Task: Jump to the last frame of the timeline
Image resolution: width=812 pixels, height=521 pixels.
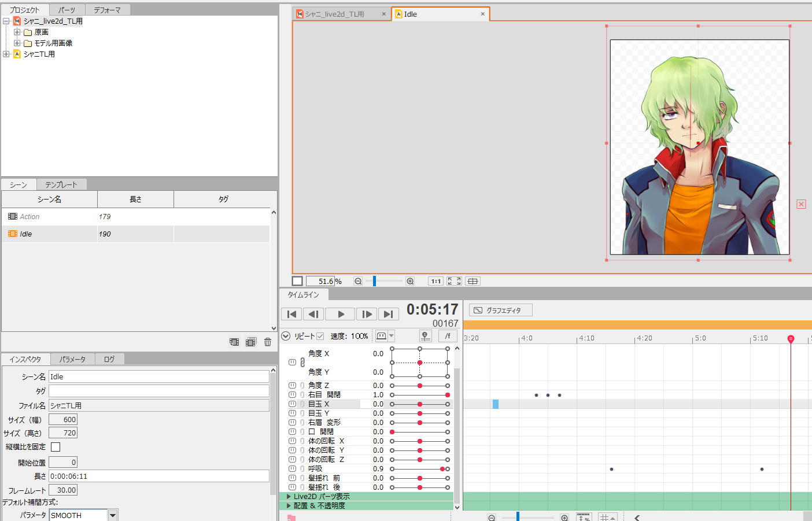Action: [x=389, y=314]
